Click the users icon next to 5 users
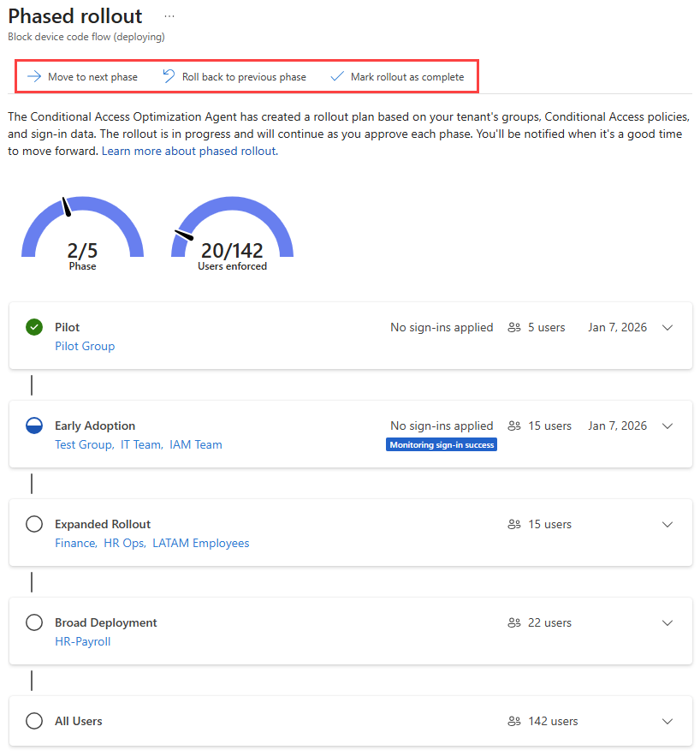This screenshot has height=756, width=700. (x=514, y=327)
